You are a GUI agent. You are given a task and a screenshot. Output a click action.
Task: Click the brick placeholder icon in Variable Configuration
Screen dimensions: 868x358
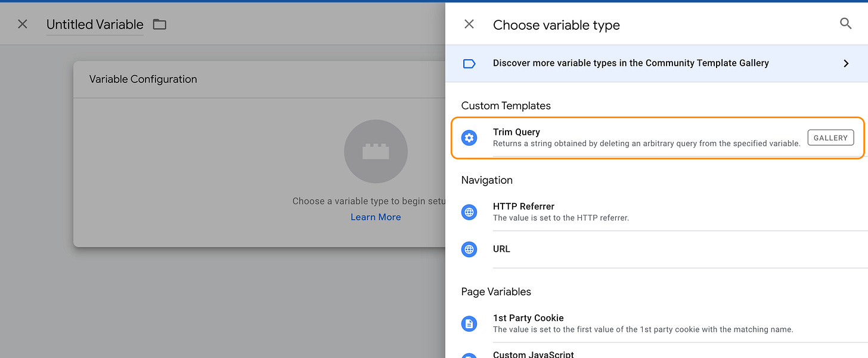pyautogui.click(x=376, y=152)
